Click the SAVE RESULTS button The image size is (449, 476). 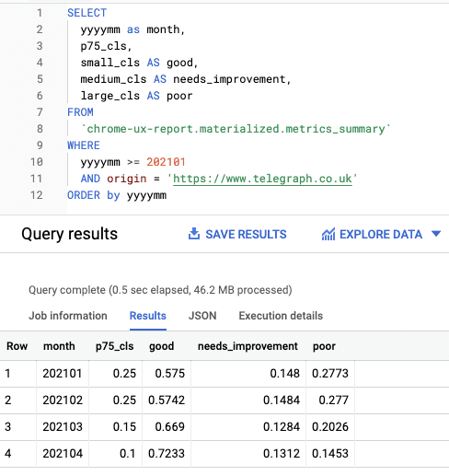coord(237,234)
